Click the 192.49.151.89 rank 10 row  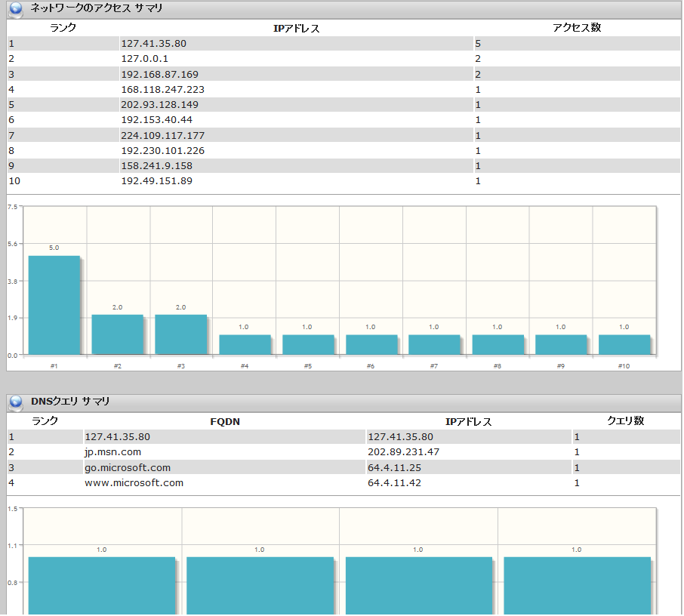click(x=156, y=181)
